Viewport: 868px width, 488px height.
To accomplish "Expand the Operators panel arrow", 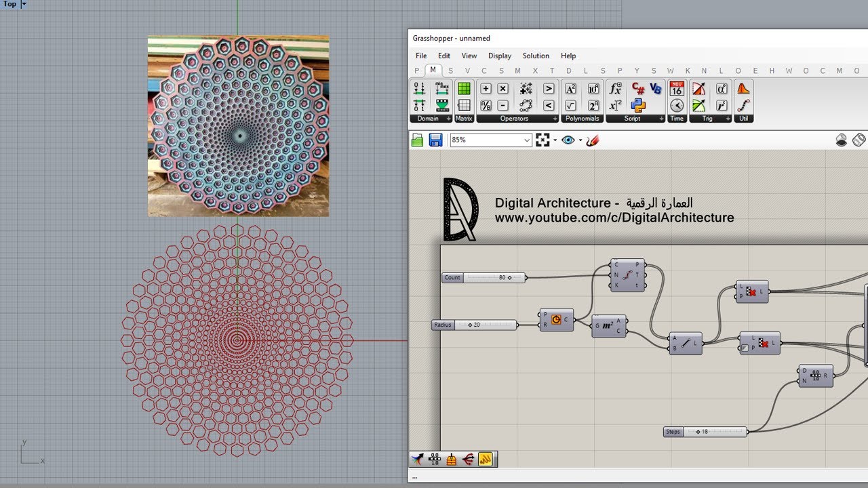I will [x=555, y=119].
